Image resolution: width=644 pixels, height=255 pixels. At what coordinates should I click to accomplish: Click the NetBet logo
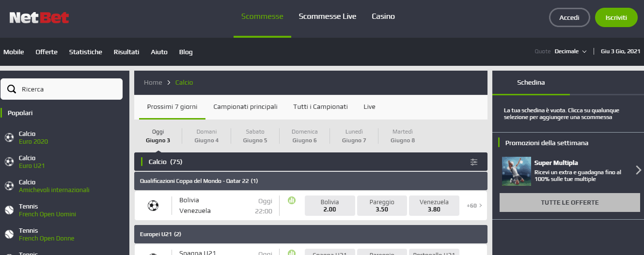39,18
